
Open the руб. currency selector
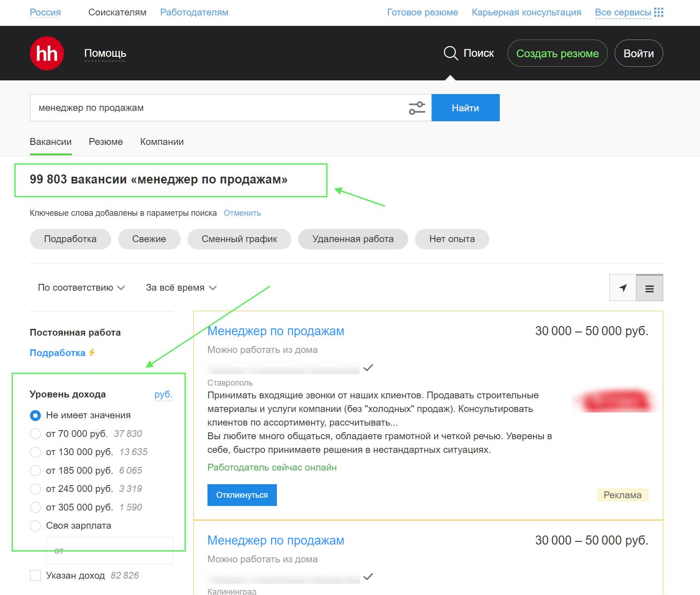point(163,394)
